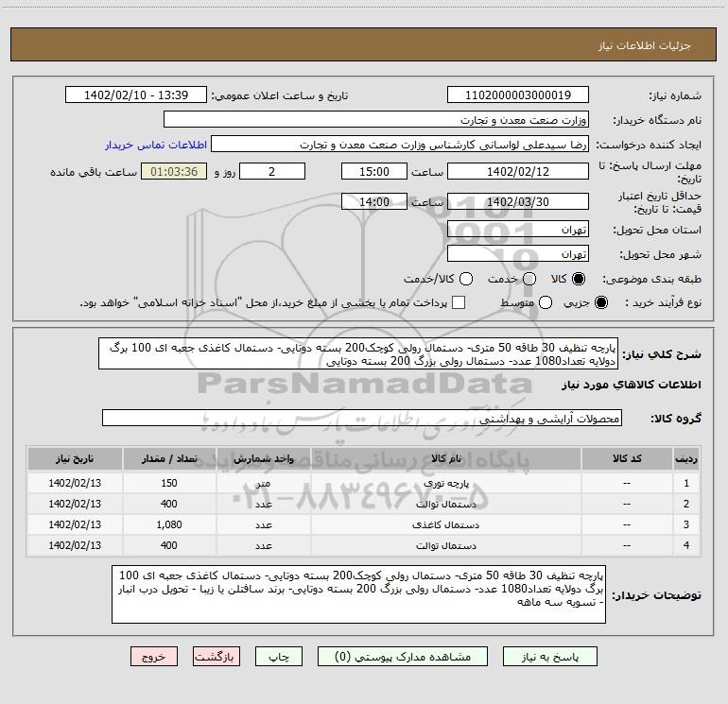Screen dimensions: 728x704
Task: Open the اطلاعات تماس خریدار link
Action: pyautogui.click(x=156, y=145)
